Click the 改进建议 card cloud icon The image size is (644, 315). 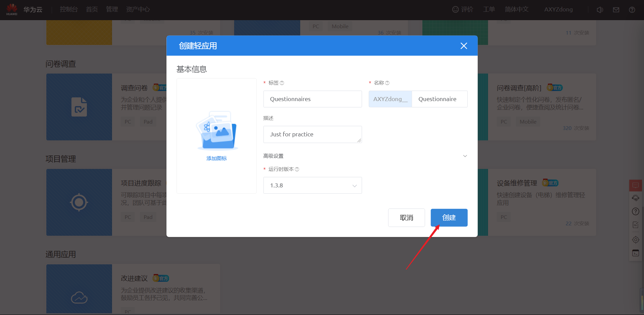79,298
